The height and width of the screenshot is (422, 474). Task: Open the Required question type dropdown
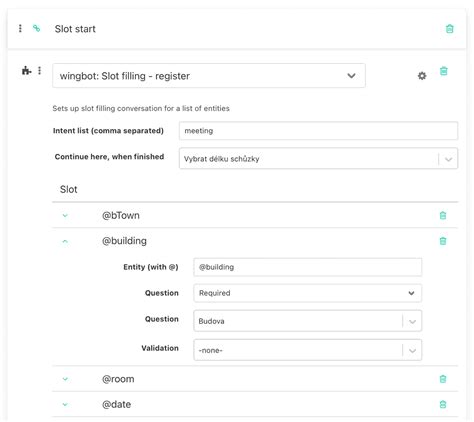(x=307, y=293)
